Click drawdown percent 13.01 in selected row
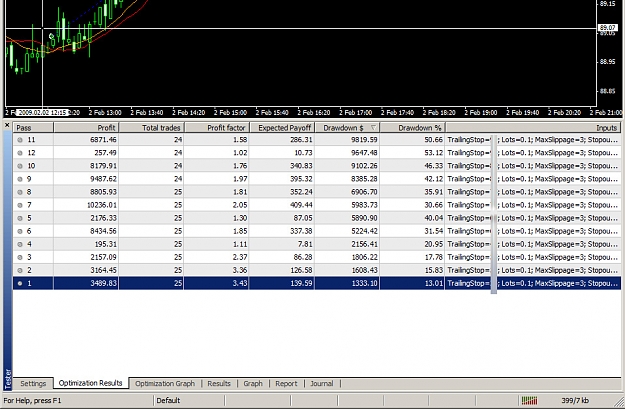 434,283
